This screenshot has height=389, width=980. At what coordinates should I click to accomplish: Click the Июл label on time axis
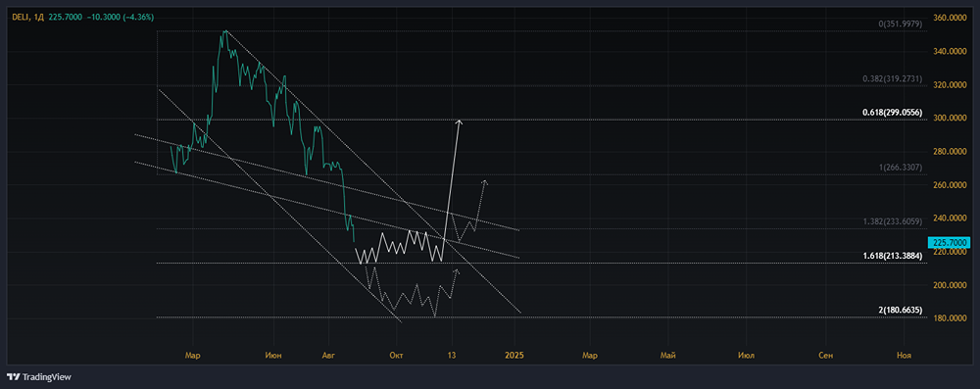746,356
